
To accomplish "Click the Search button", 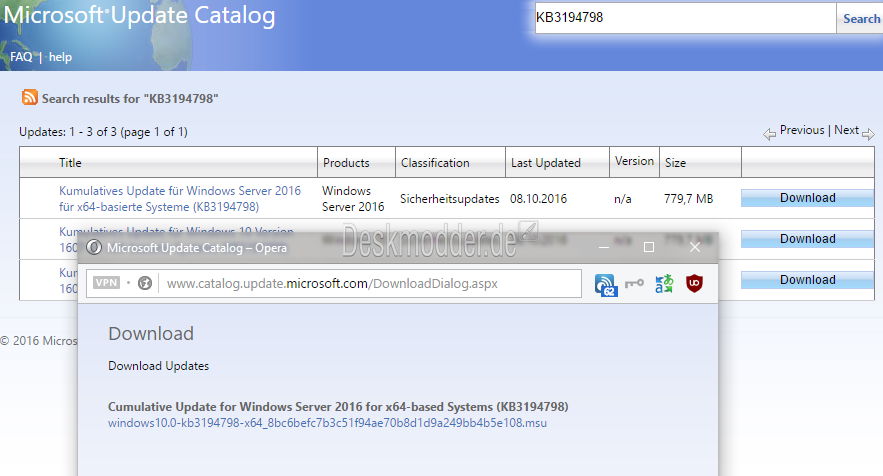I will coord(860,18).
